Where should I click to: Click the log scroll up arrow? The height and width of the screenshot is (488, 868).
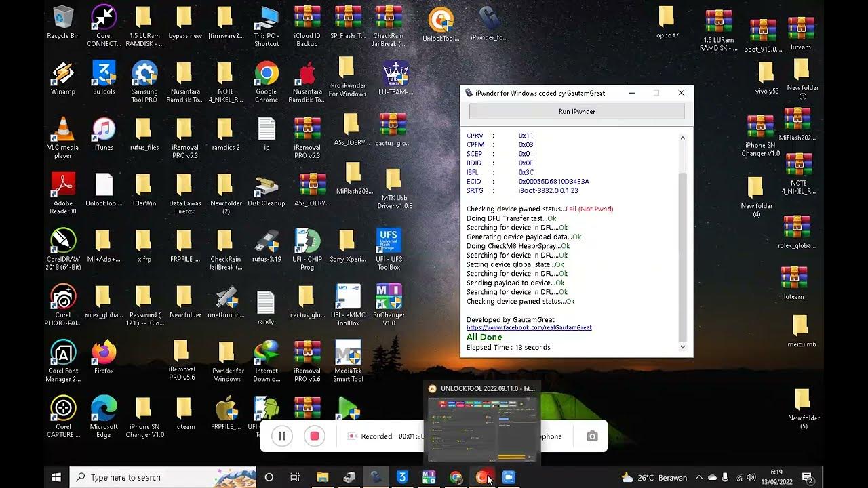pyautogui.click(x=682, y=138)
